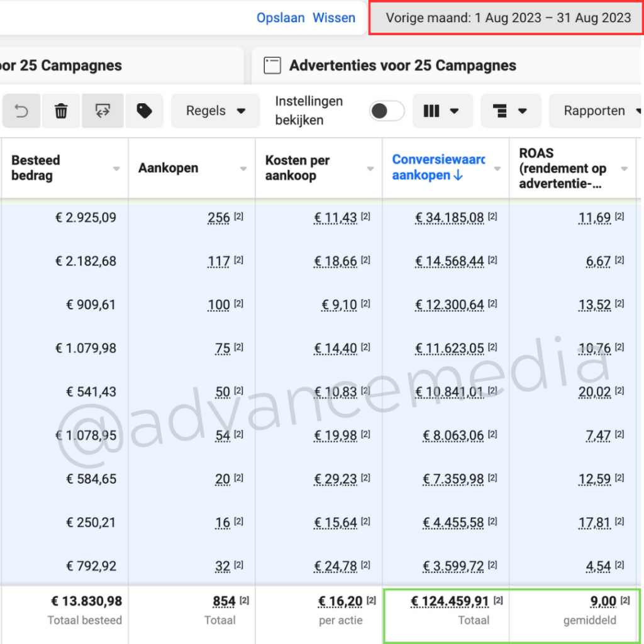The image size is (644, 644).
Task: Click the tag label icon
Action: [144, 111]
